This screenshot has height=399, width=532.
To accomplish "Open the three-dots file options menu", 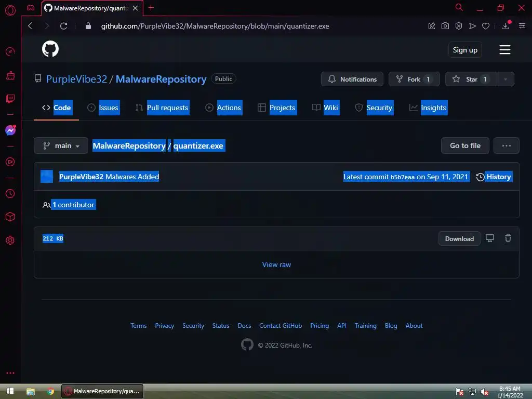I will [506, 145].
